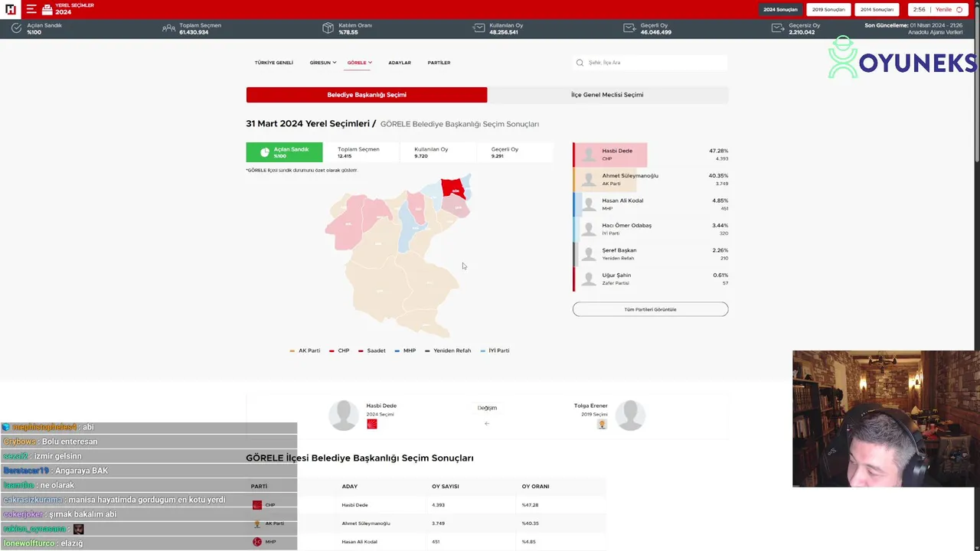The image size is (980, 551).
Task: Open the PARTİLER menu item
Action: 439,63
